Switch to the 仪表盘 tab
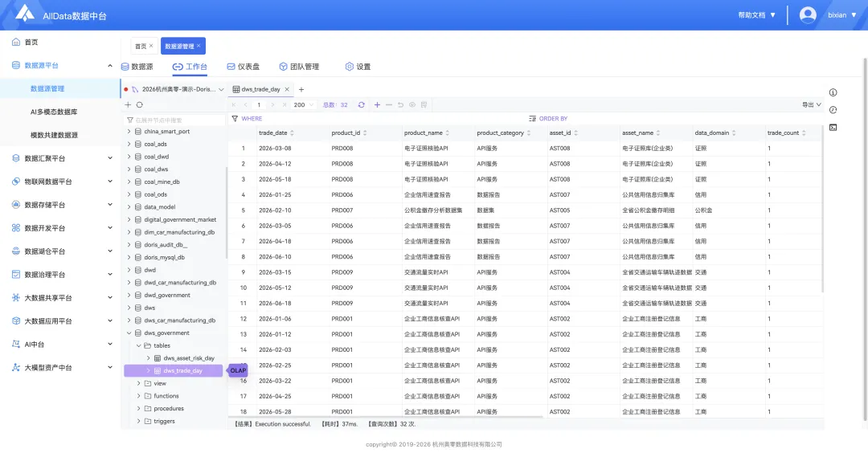This screenshot has height=453, width=868. 243,67
